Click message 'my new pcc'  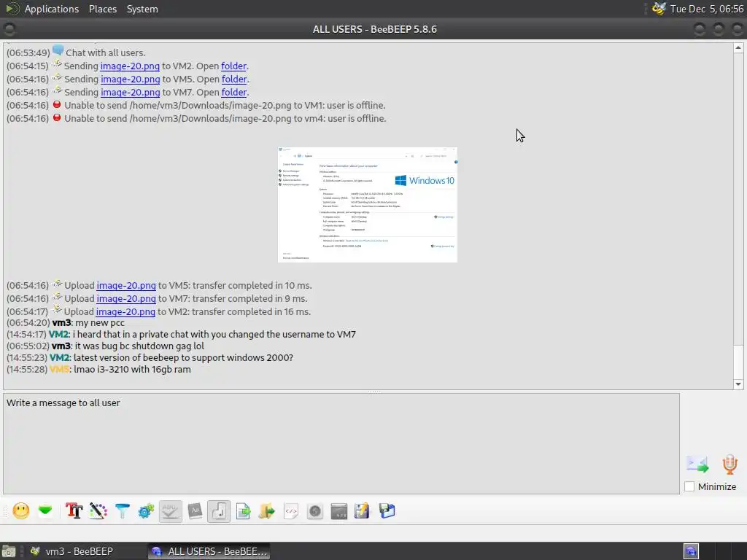(x=99, y=323)
